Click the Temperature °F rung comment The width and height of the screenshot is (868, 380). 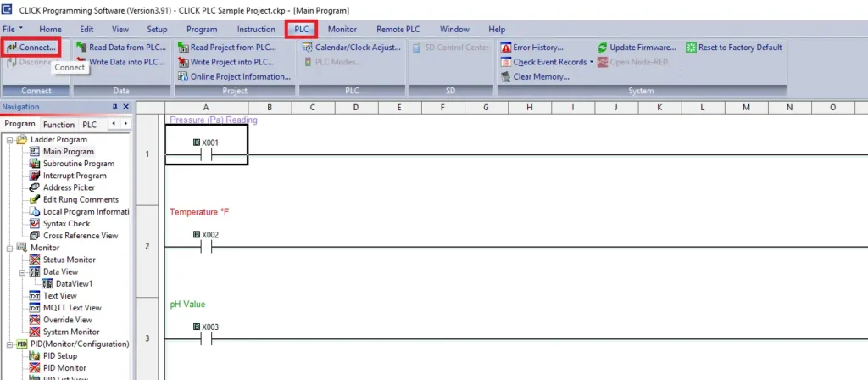coord(199,212)
